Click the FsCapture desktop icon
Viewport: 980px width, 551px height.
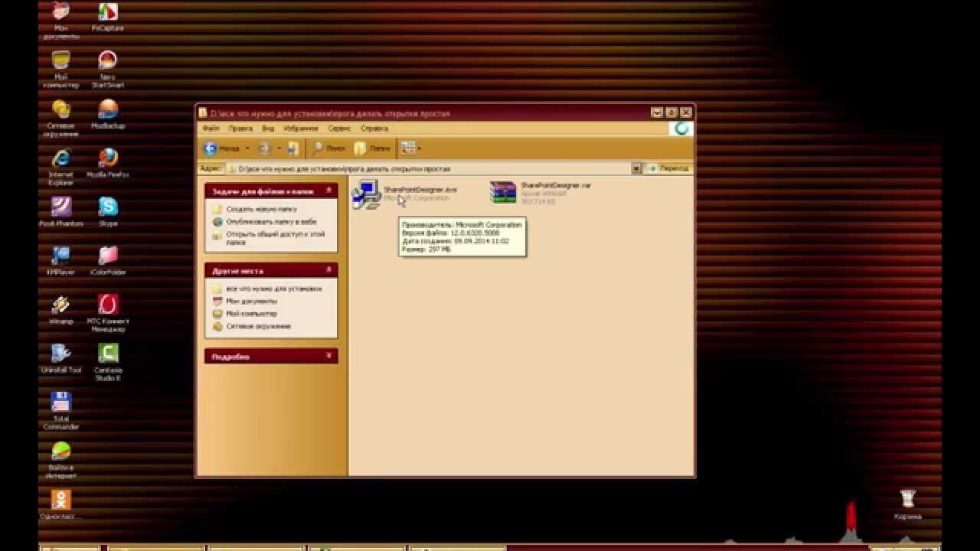108,16
